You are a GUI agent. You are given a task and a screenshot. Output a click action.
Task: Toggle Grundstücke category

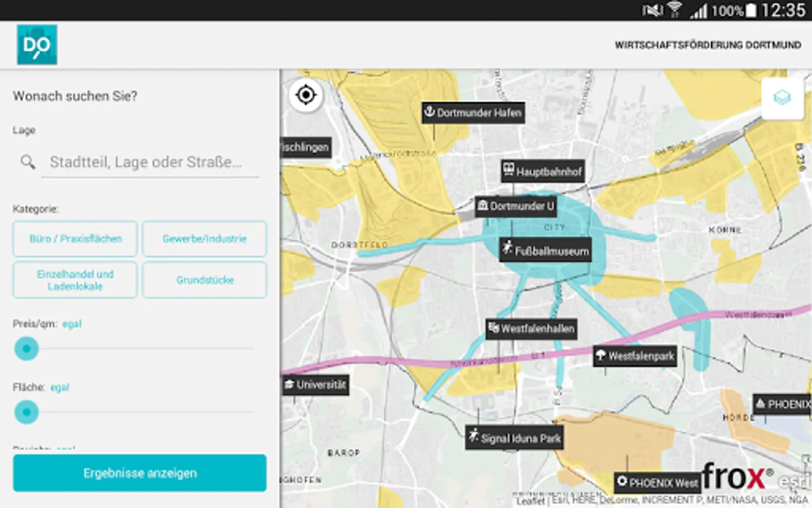pyautogui.click(x=204, y=280)
